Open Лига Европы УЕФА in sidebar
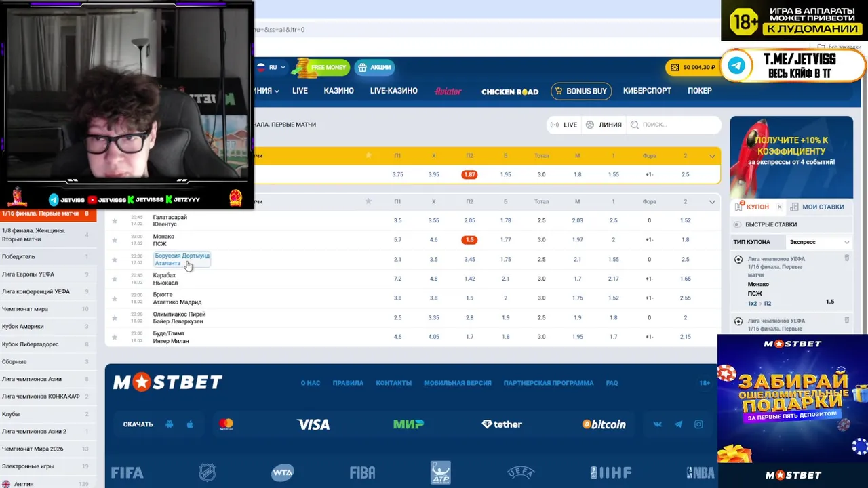 pyautogui.click(x=46, y=274)
